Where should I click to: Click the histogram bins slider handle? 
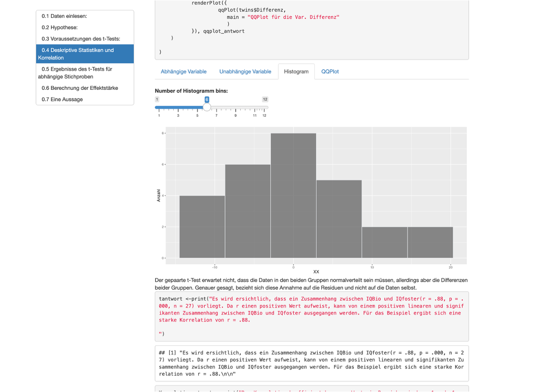click(x=207, y=108)
